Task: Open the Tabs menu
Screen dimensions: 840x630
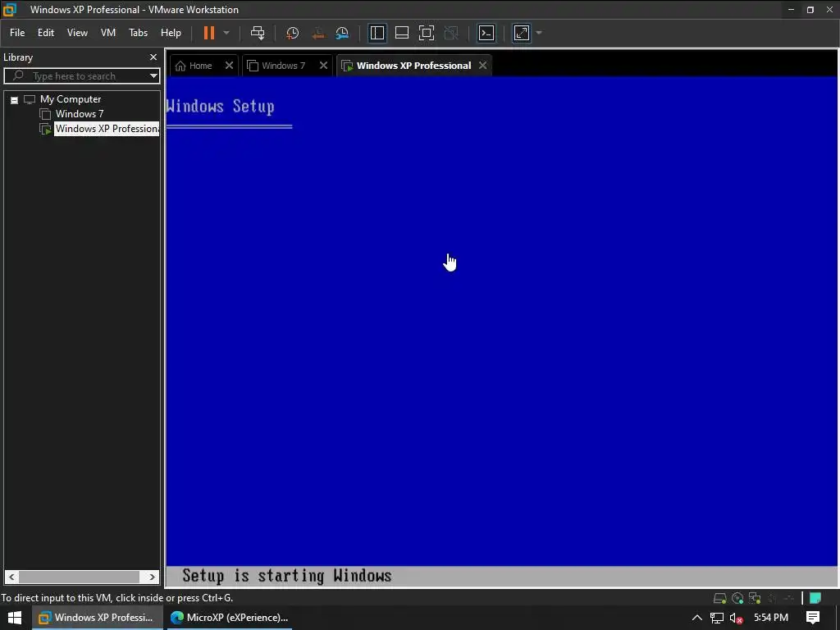Action: (138, 33)
